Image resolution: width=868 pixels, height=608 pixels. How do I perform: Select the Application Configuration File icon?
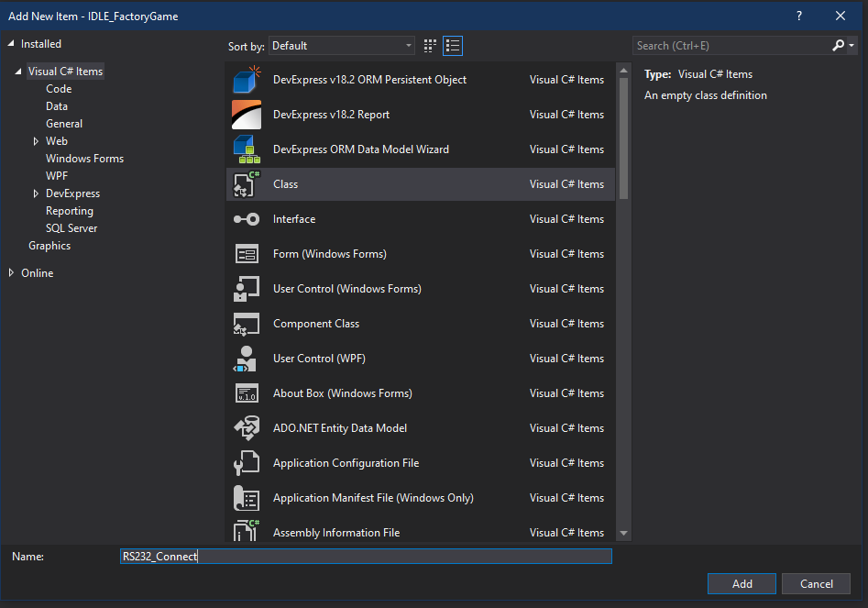coord(247,463)
